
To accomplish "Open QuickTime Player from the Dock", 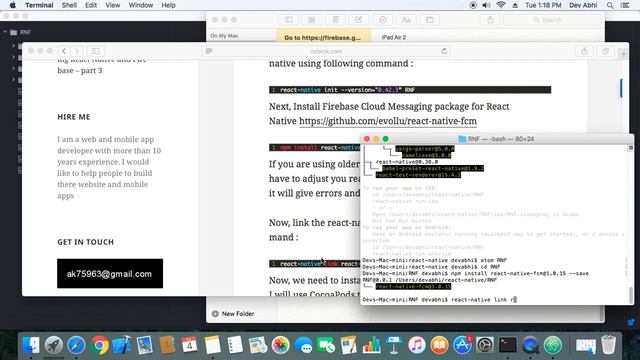I will [530, 345].
